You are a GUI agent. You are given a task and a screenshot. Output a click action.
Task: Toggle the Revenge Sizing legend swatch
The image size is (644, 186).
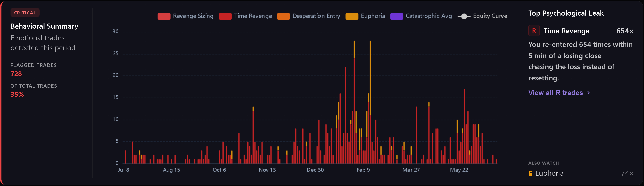(164, 16)
